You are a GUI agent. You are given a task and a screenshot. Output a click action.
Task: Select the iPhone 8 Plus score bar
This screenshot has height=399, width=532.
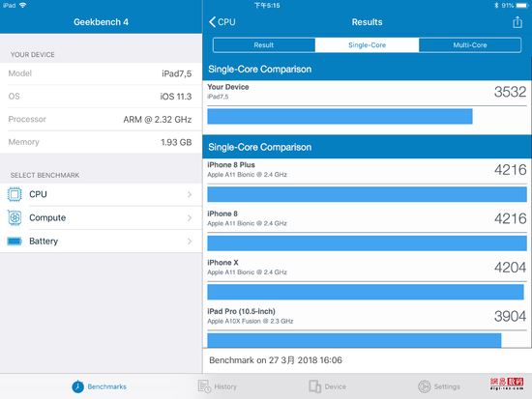point(368,194)
